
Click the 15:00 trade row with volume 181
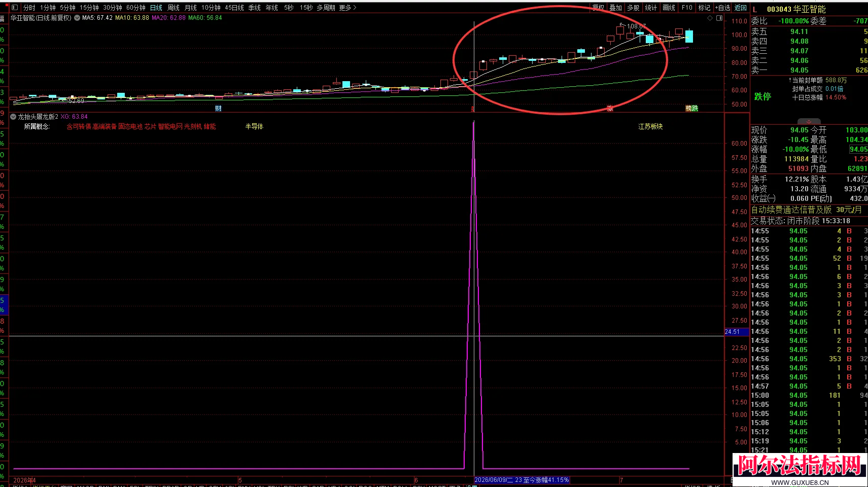pos(809,395)
